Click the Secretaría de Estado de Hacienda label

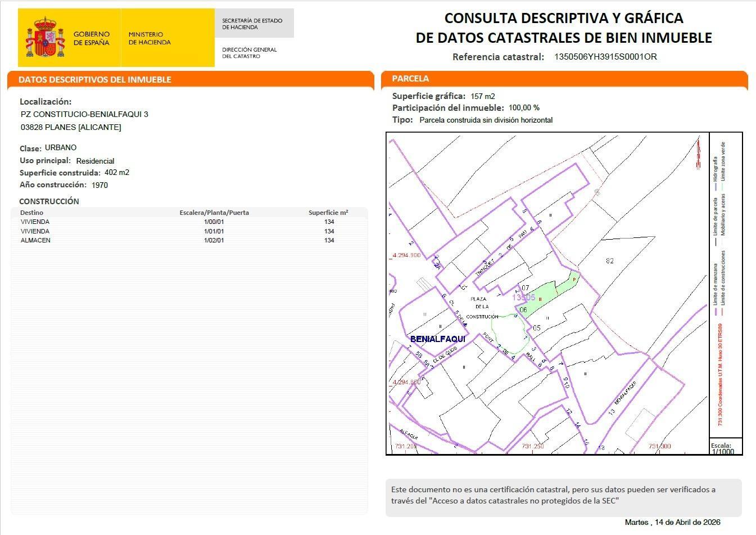click(x=252, y=24)
